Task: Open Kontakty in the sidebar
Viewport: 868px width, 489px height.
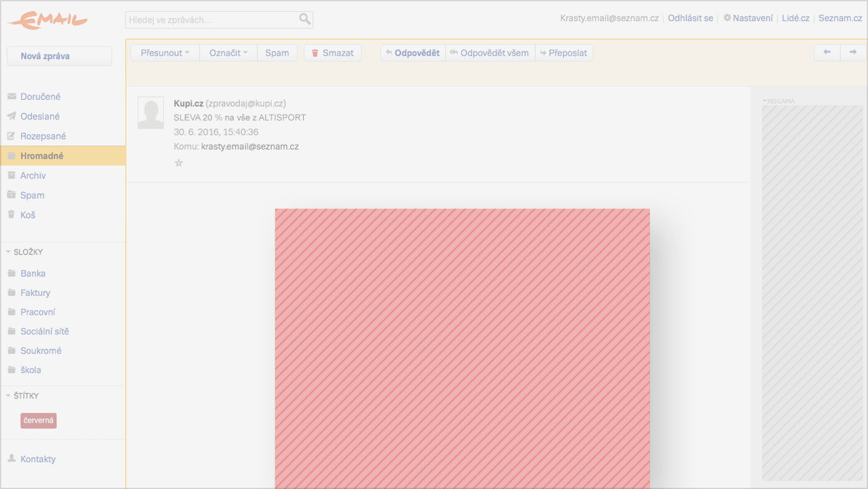Action: (38, 459)
